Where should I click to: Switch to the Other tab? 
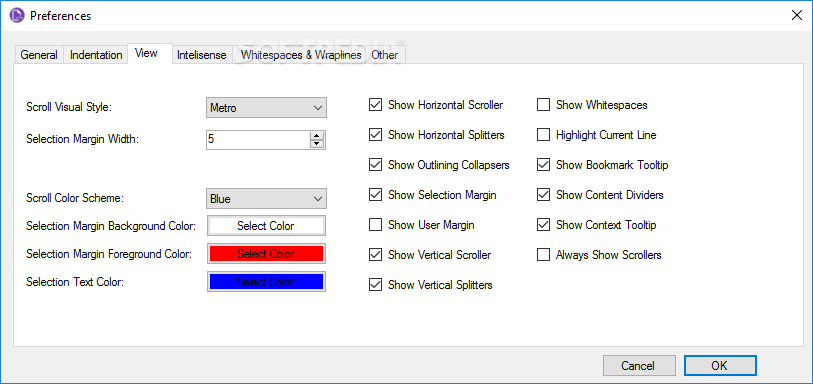385,55
